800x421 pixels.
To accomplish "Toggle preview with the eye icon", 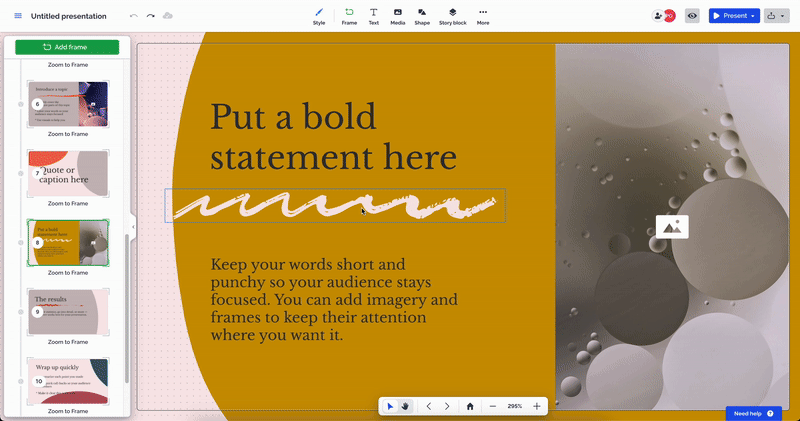I will (691, 16).
